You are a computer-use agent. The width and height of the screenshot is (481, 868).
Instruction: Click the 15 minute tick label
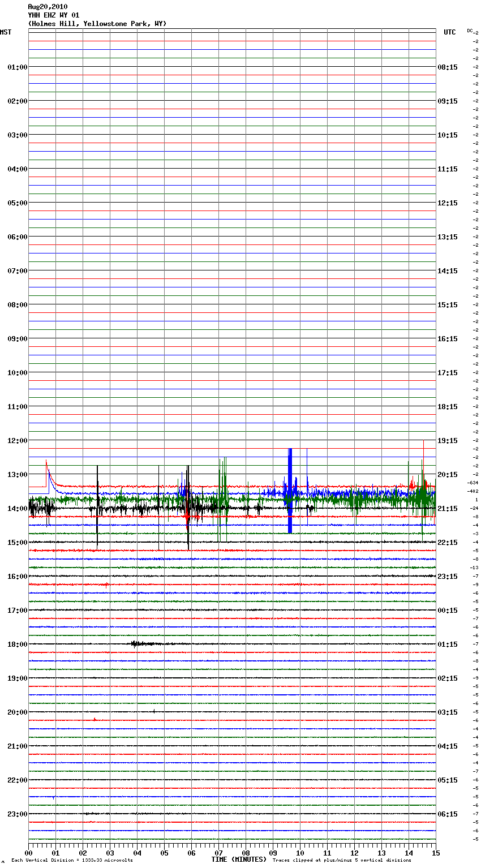pyautogui.click(x=435, y=853)
